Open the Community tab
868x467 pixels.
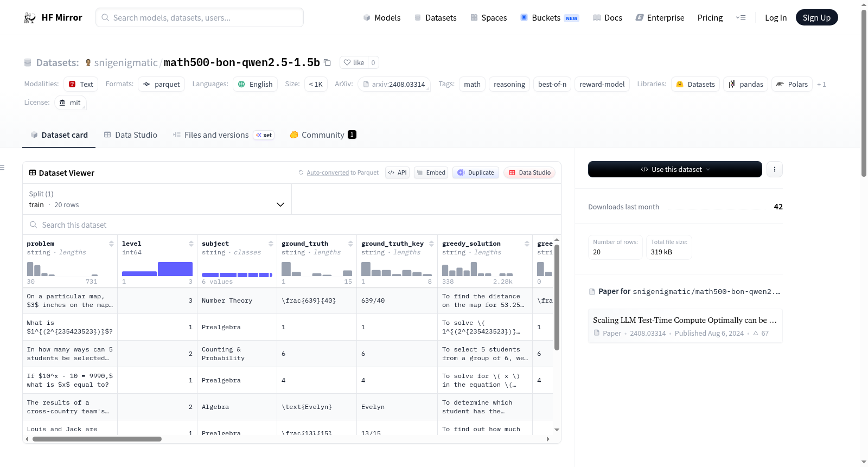(x=323, y=135)
